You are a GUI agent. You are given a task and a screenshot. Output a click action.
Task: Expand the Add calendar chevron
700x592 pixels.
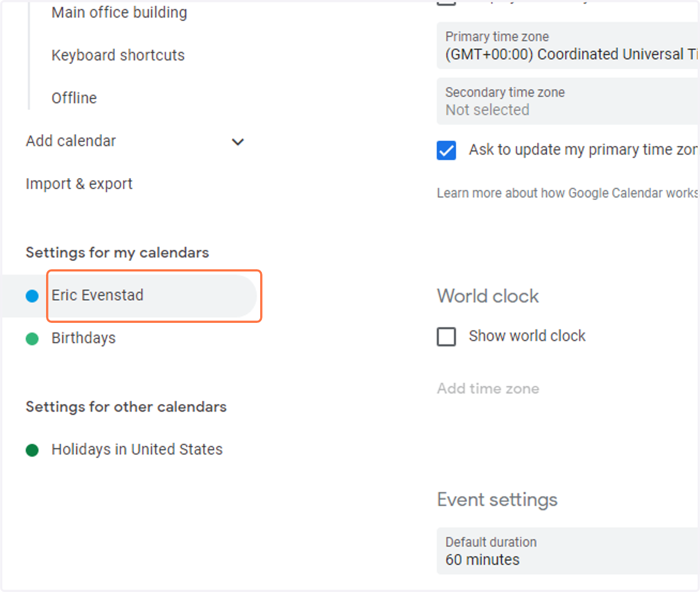pos(237,141)
